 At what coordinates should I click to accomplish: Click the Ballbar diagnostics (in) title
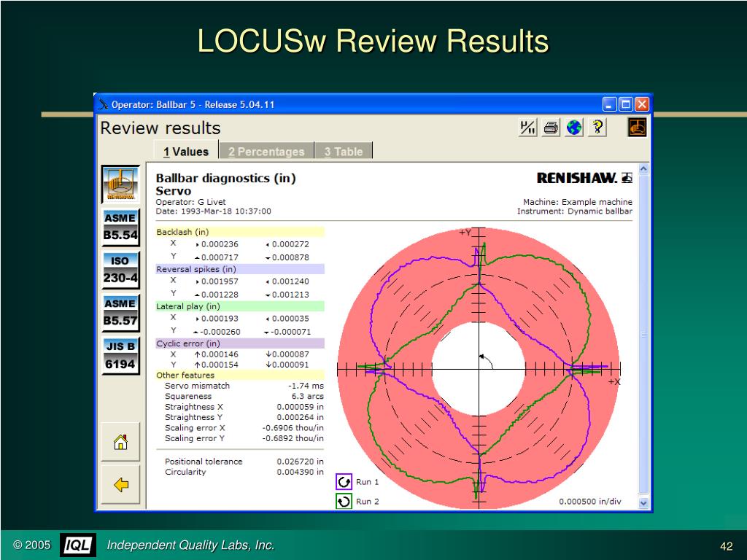point(226,178)
